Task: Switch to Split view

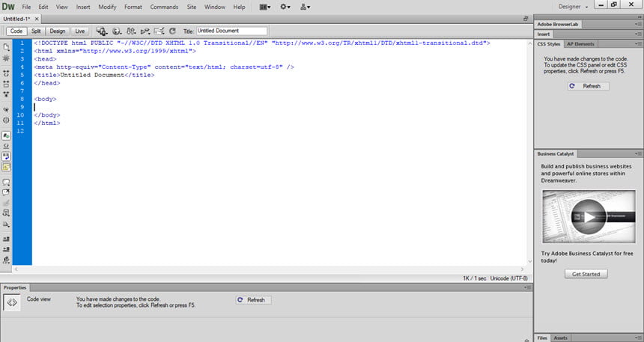Action: click(x=36, y=31)
